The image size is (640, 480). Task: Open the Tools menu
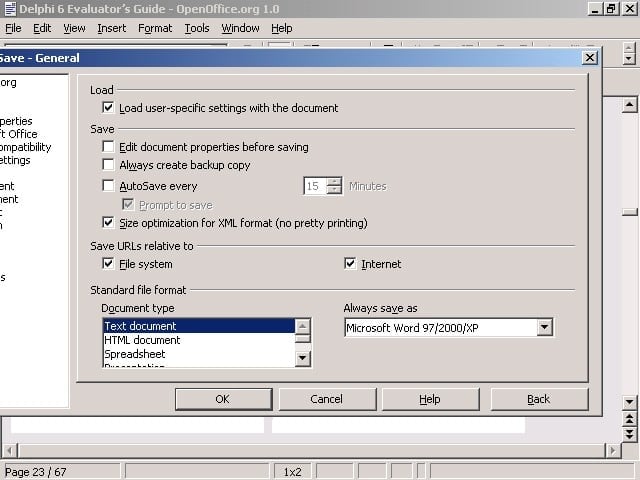pyautogui.click(x=197, y=28)
